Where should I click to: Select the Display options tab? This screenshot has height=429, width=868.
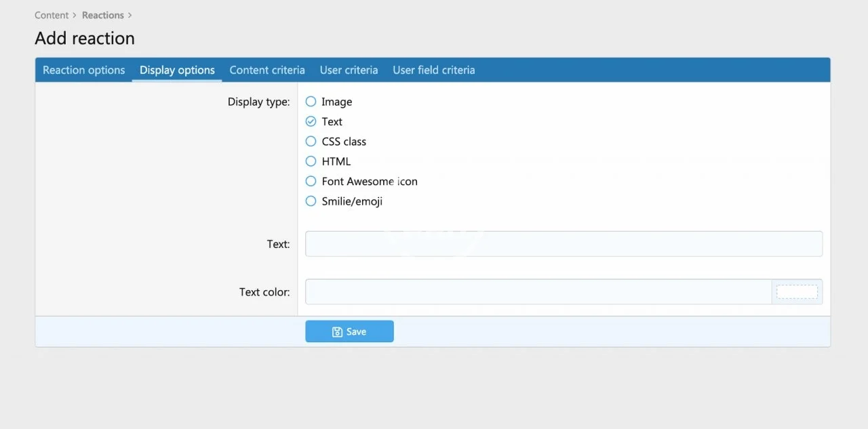[177, 70]
